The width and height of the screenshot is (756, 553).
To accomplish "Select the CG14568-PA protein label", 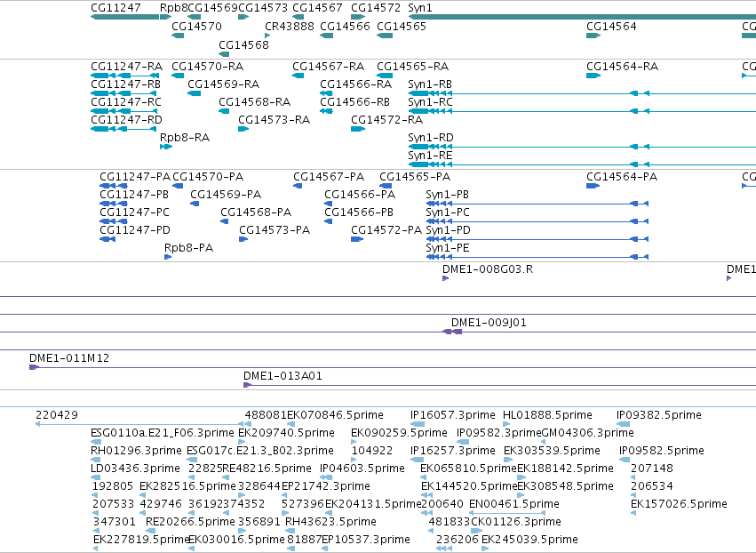I will point(256,212).
